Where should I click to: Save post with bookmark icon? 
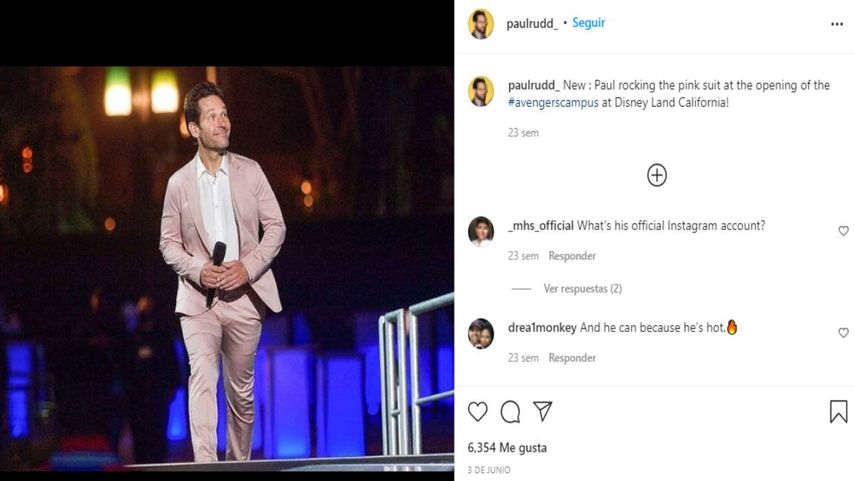click(x=838, y=411)
